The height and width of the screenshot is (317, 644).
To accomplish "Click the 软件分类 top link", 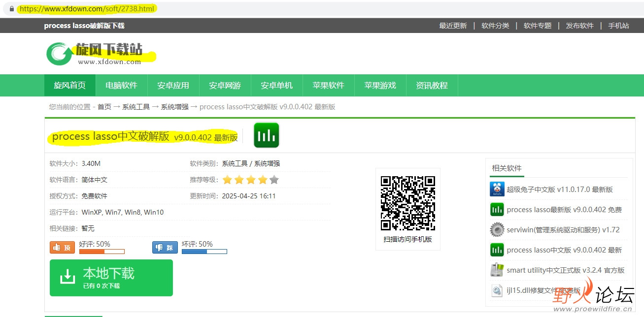I will (x=495, y=26).
